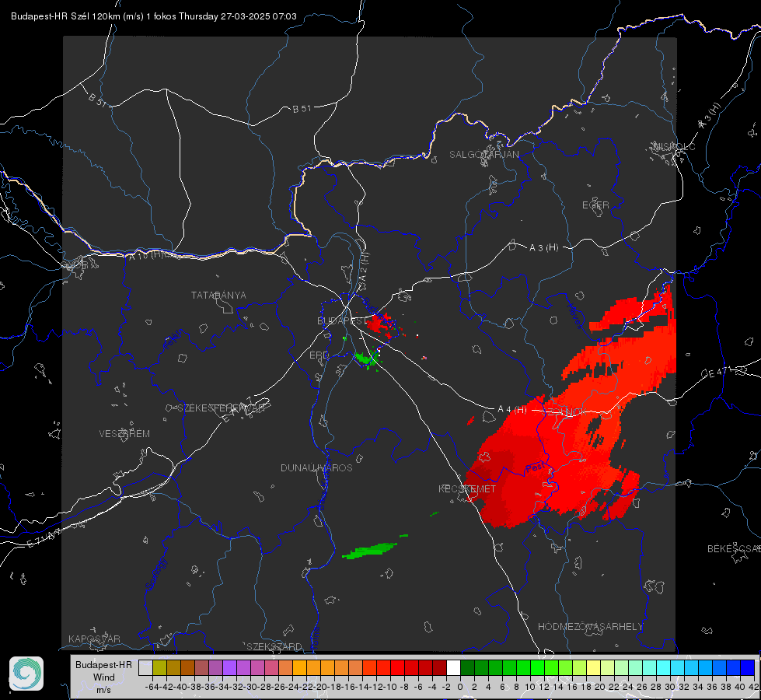Pick the dark green swatch between 0 and 2
The height and width of the screenshot is (700, 761).
[467, 667]
